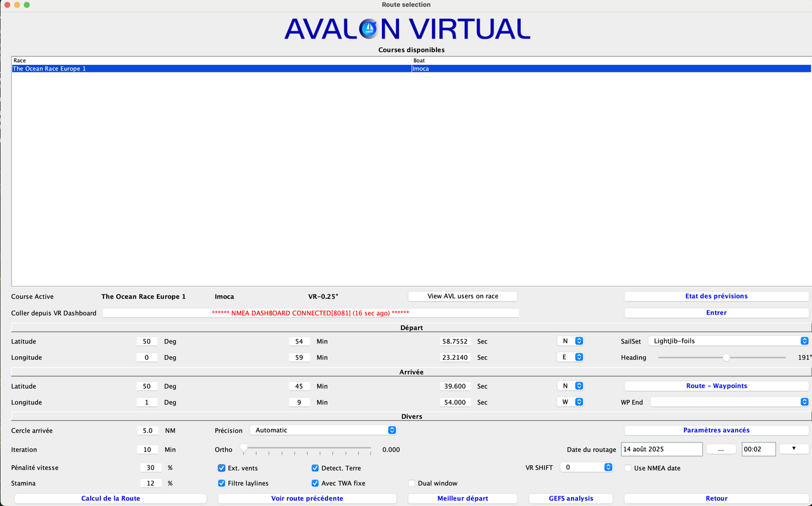Screen dimensions: 812x506
Task: Enable Dual window checkbox
Action: click(x=412, y=483)
